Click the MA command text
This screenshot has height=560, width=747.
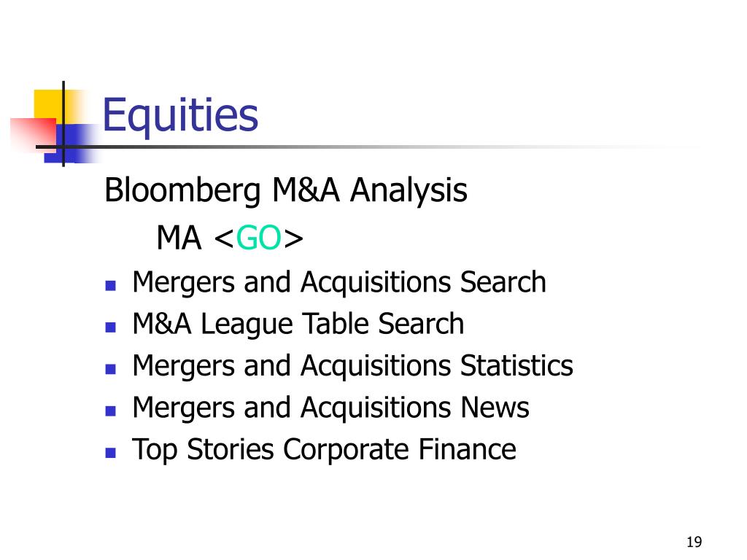(179, 238)
